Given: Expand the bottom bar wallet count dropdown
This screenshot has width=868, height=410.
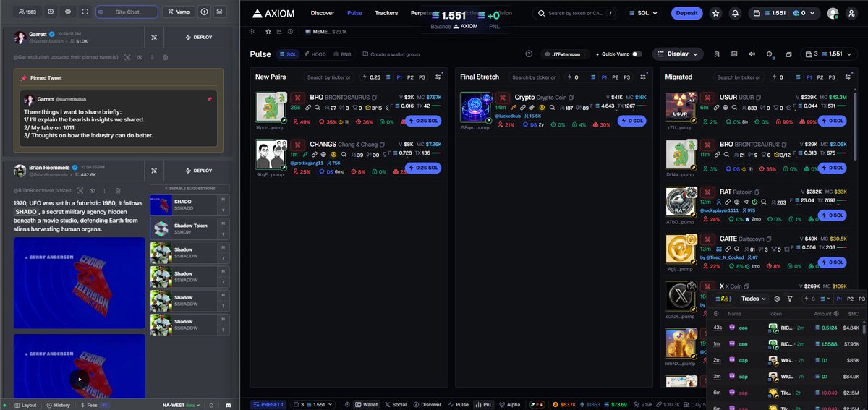Looking at the screenshot, I should tap(315, 405).
